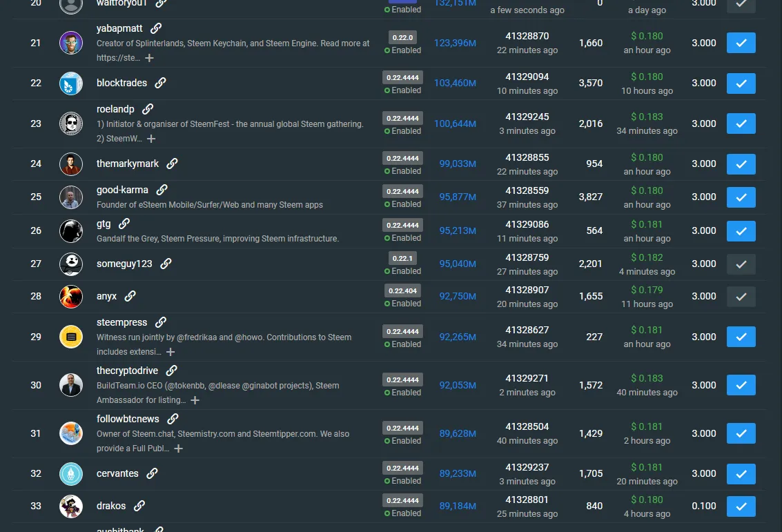Screen dimensions: 782x532
Task: Click steempress' yellow avatar
Action: [71, 337]
